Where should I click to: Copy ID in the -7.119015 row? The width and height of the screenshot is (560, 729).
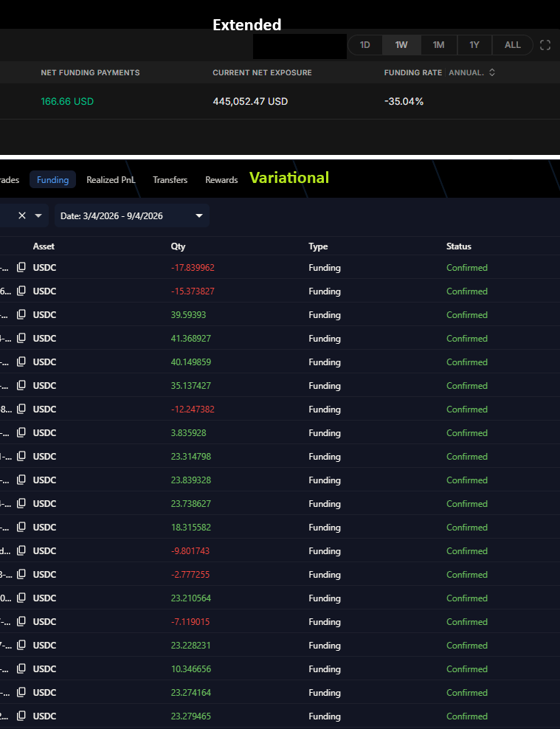pyautogui.click(x=21, y=621)
